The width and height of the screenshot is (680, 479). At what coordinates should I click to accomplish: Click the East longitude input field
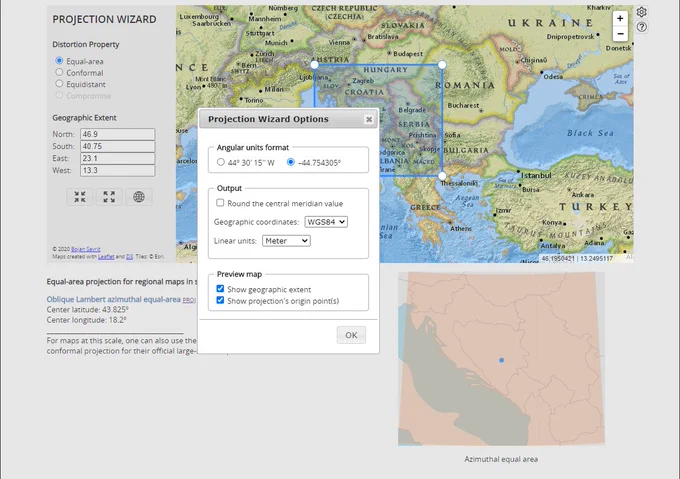pyautogui.click(x=118, y=158)
